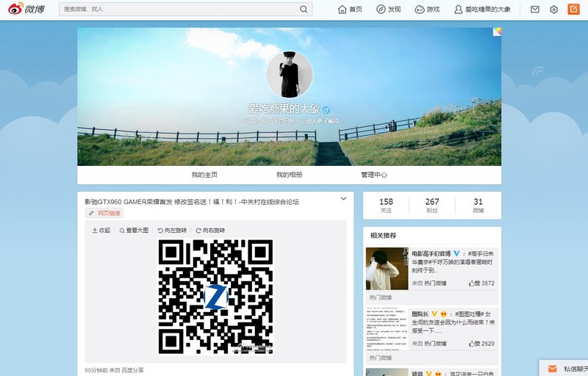Screen dimensions: 588x376
Task: Open the messages envelope icon
Action: click(x=535, y=9)
